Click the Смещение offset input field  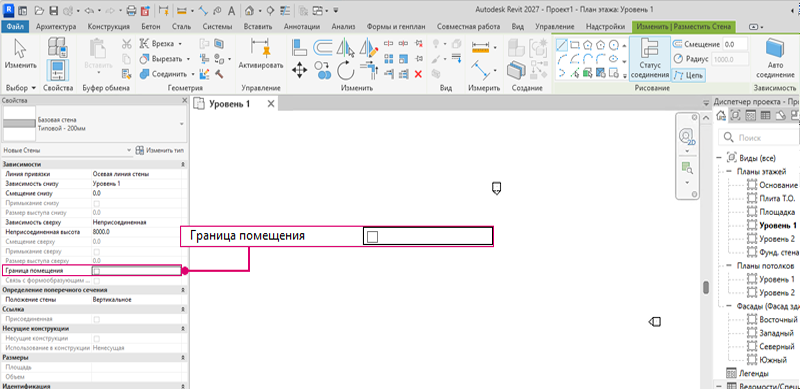click(x=735, y=44)
